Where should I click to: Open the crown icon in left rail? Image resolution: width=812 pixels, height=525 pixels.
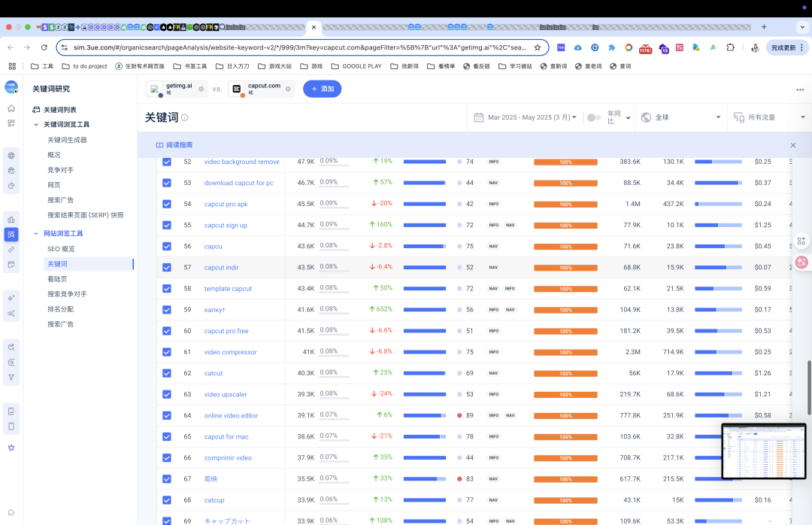(x=11, y=448)
